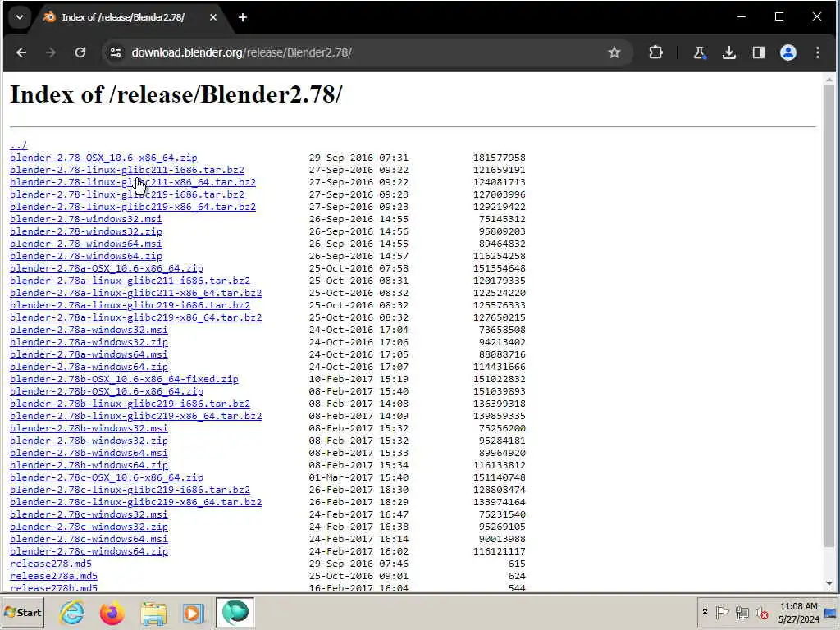
Task: Click the scrollbar up arrow
Action: pos(829,80)
